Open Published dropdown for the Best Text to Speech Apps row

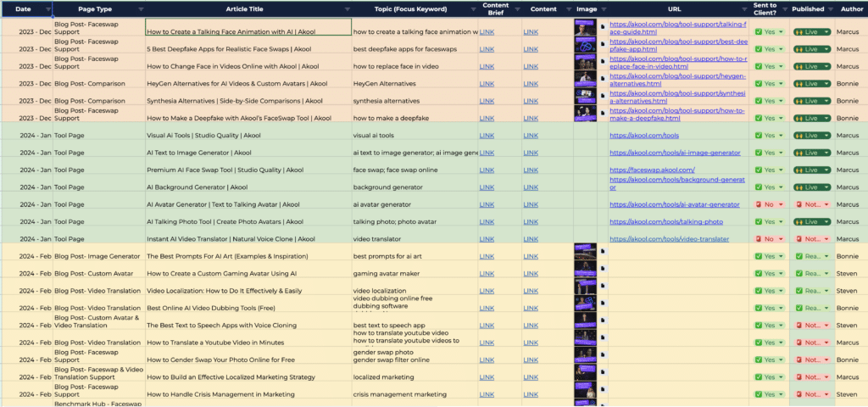pos(811,326)
